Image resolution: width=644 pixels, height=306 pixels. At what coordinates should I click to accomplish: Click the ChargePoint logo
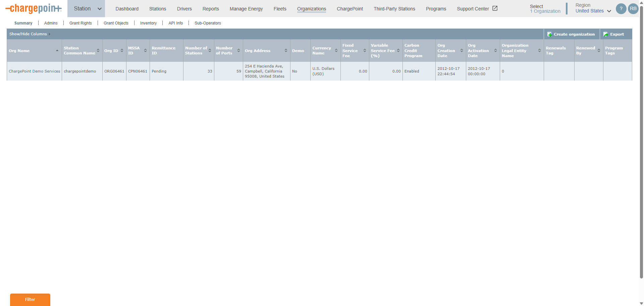click(34, 8)
